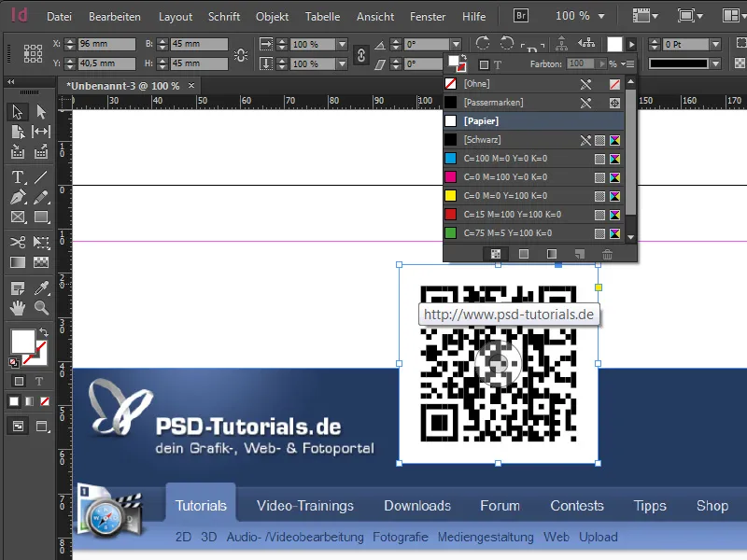This screenshot has width=747, height=560.
Task: Toggle the constrain proportions link for scaling
Action: coord(360,53)
